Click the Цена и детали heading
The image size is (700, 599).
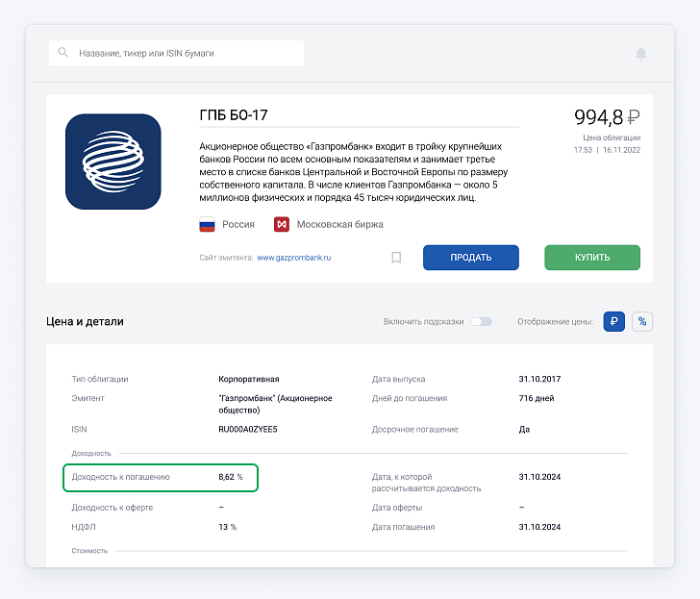click(85, 322)
